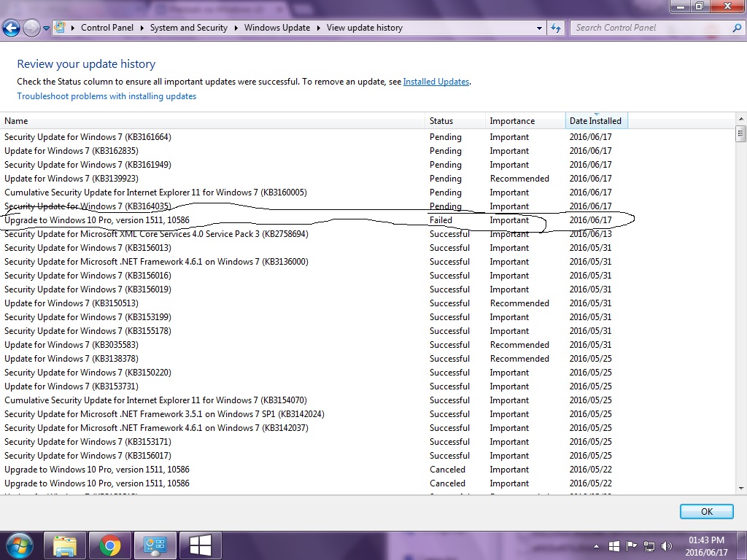Go to System and Security breadcrumb
Screen dimensions: 747x560
189,28
